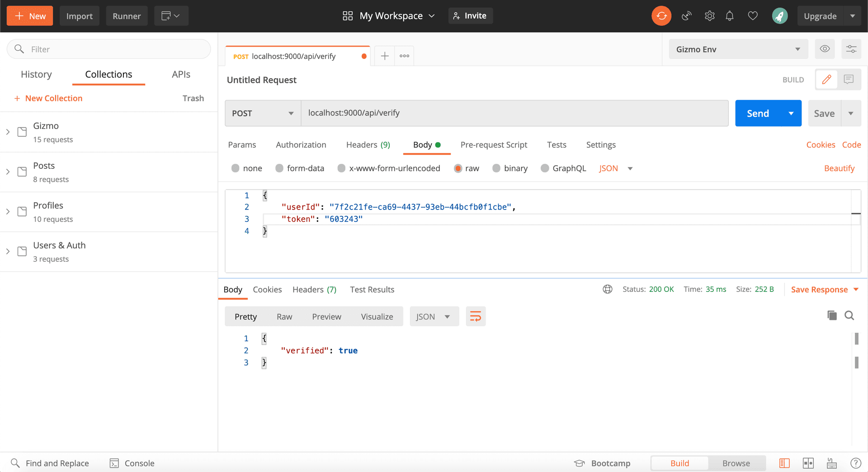Open the Runner
The width and height of the screenshot is (868, 472).
[127, 16]
